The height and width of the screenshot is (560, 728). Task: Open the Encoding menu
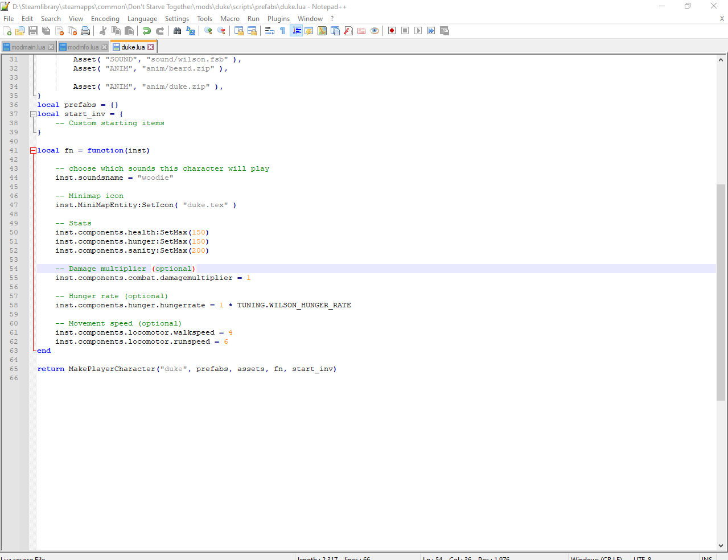coord(105,19)
